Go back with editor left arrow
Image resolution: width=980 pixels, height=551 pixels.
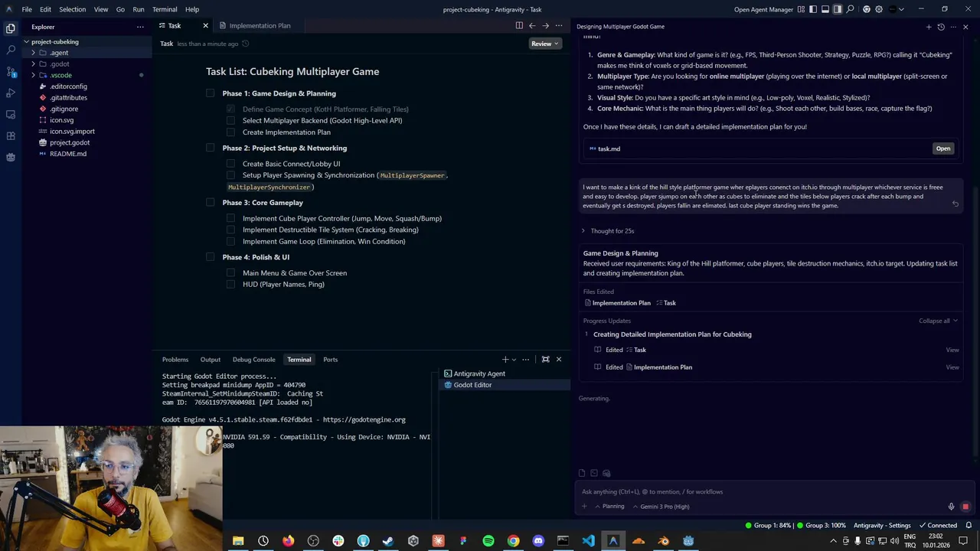(532, 25)
